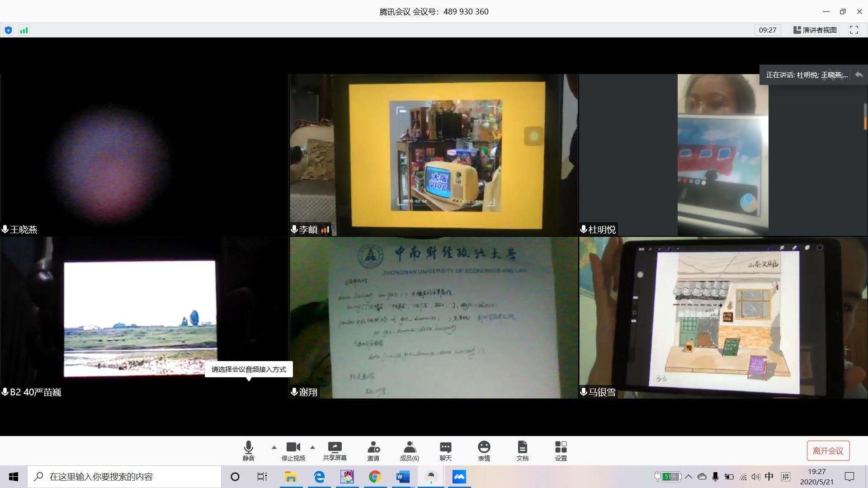Select 谢翔 video tile

(x=434, y=318)
